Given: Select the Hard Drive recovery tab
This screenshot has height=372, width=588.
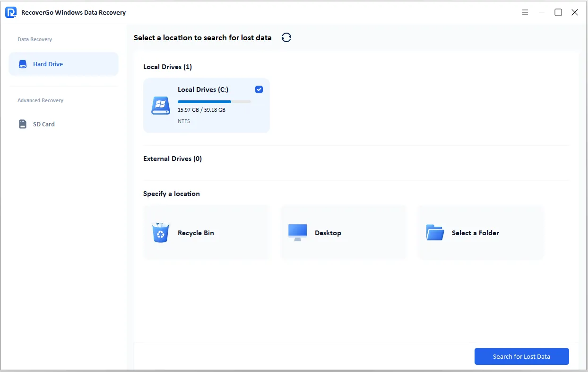Looking at the screenshot, I should coord(48,64).
